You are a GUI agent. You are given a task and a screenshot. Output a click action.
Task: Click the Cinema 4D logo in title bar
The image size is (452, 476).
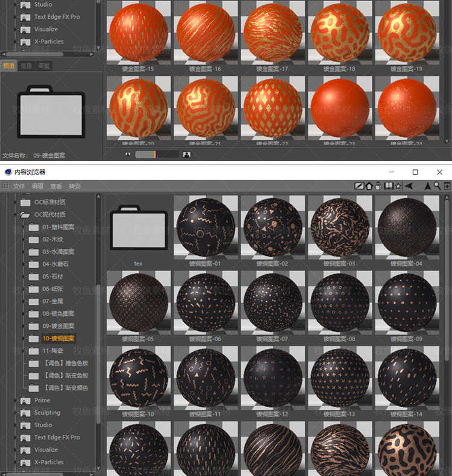click(8, 172)
